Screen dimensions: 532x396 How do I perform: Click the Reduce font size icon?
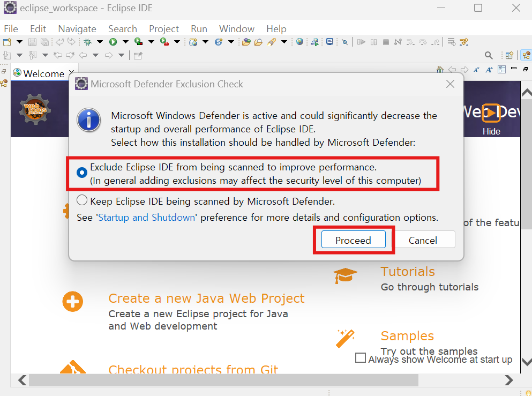pos(476,70)
